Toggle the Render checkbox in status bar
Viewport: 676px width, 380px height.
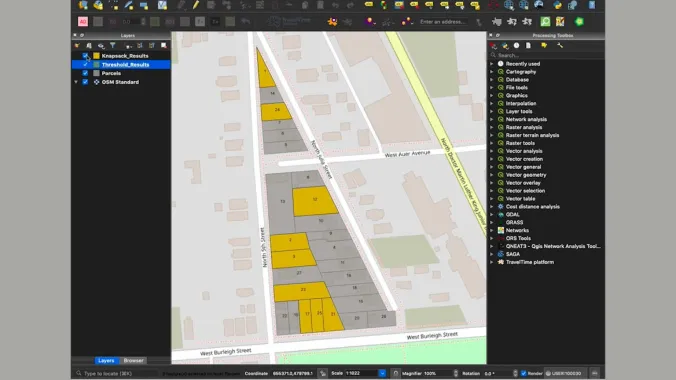[x=523, y=374]
